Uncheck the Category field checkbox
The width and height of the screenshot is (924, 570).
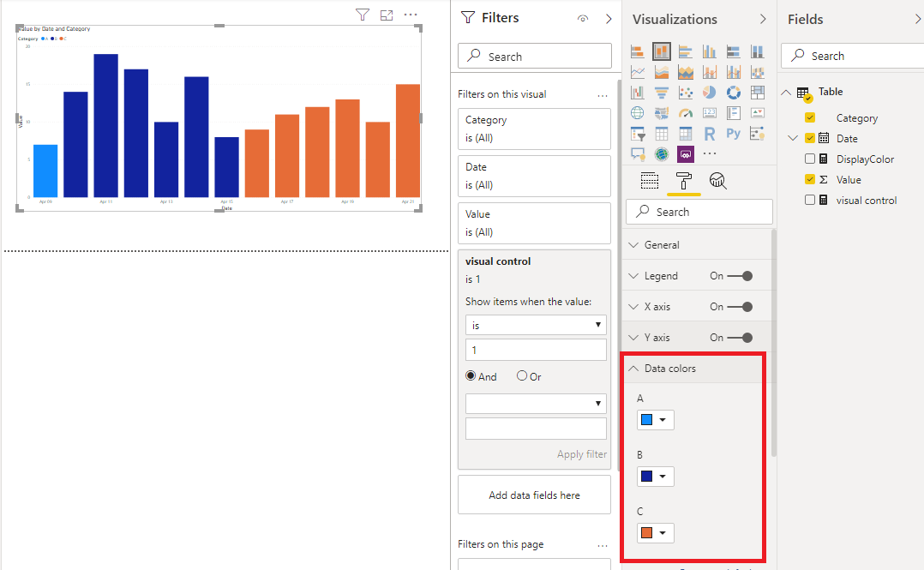810,118
